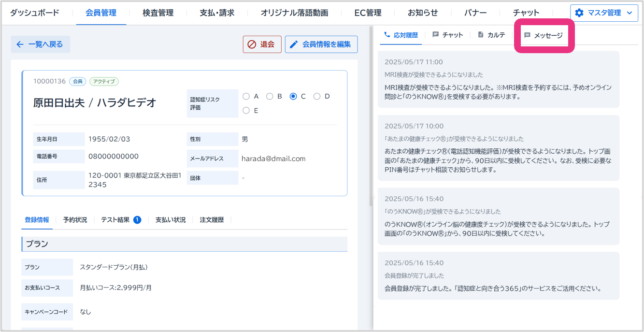Image resolution: width=644 pixels, height=332 pixels.
Task: Expand the マスタ管理 dropdown chevron
Action: [x=629, y=13]
